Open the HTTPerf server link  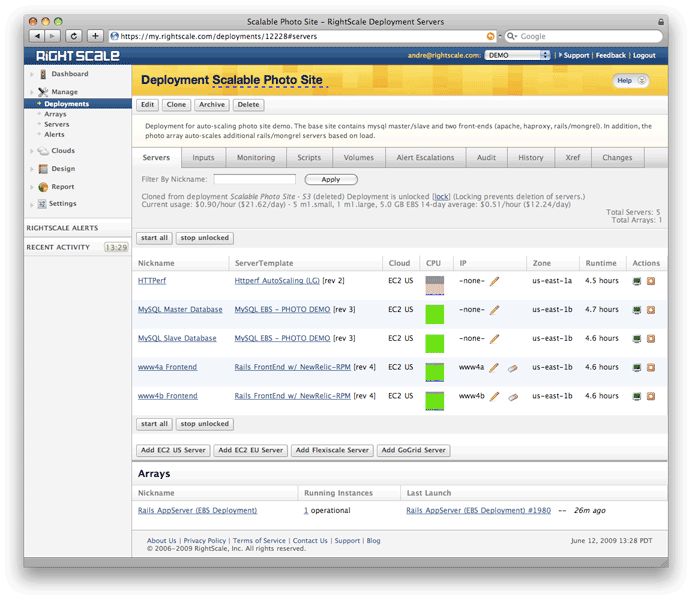(152, 281)
